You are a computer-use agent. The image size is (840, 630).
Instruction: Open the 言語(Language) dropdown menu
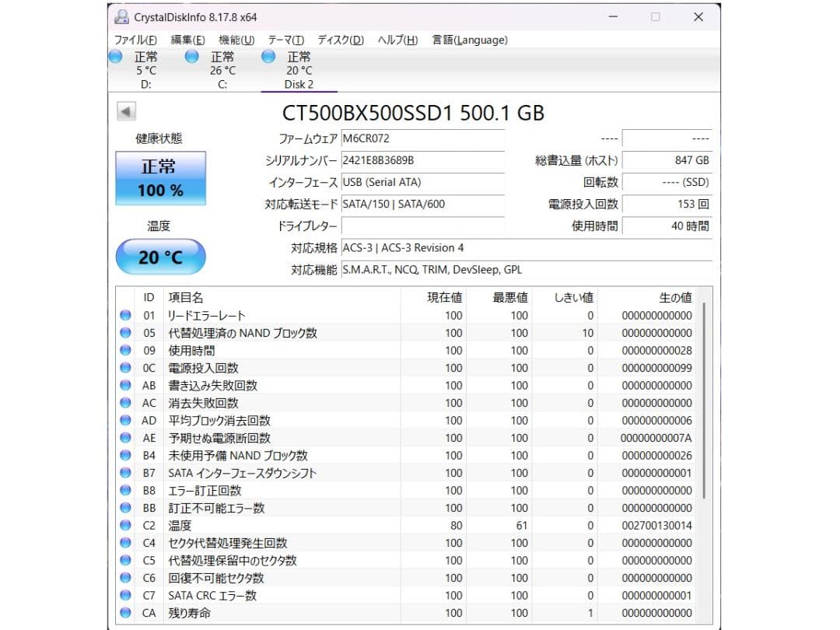[469, 40]
